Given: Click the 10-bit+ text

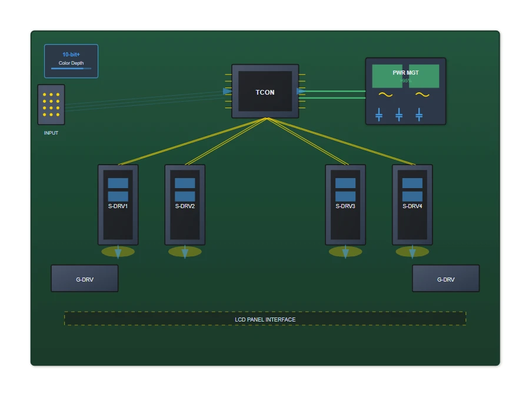Looking at the screenshot, I should 71,54.
